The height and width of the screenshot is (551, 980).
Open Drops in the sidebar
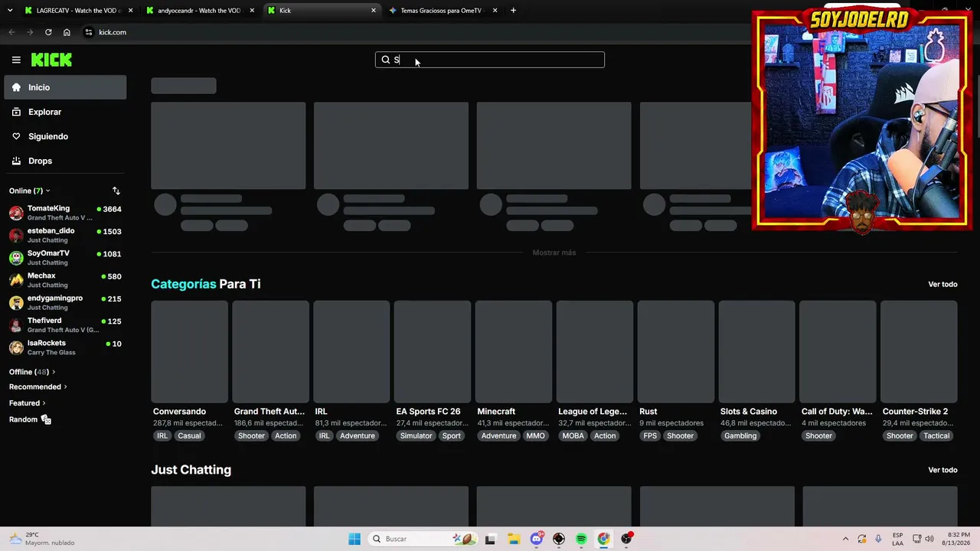pos(65,161)
